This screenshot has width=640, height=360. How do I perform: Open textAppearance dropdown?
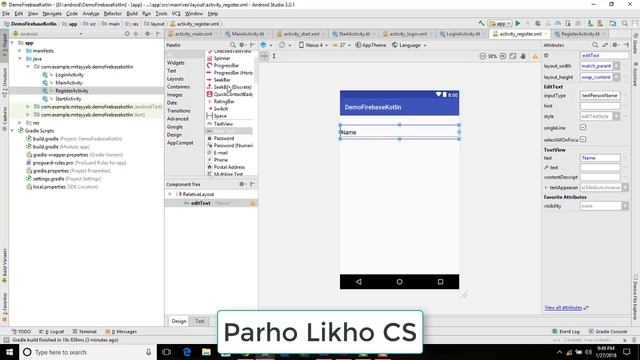[625, 187]
